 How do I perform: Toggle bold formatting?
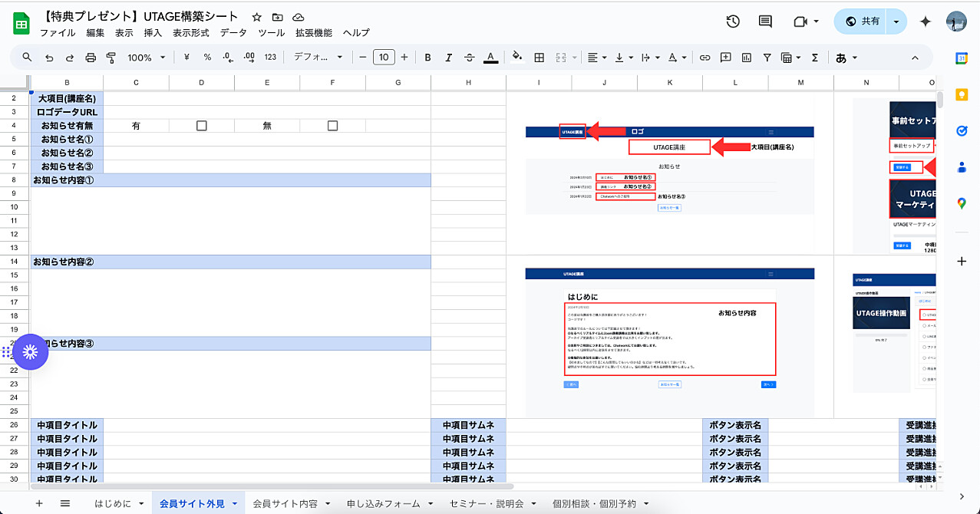[428, 58]
